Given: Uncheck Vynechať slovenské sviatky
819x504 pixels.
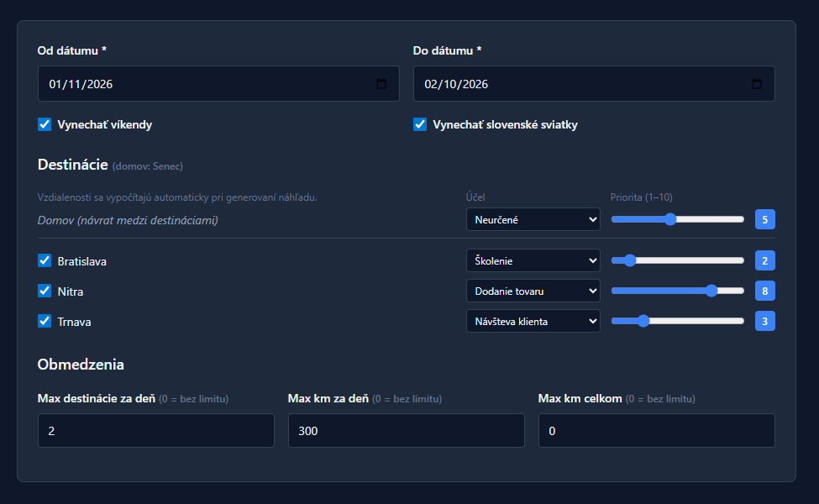Looking at the screenshot, I should click(x=421, y=124).
